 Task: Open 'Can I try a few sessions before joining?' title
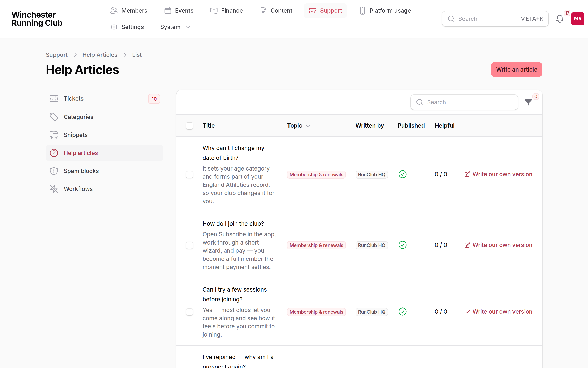234,294
